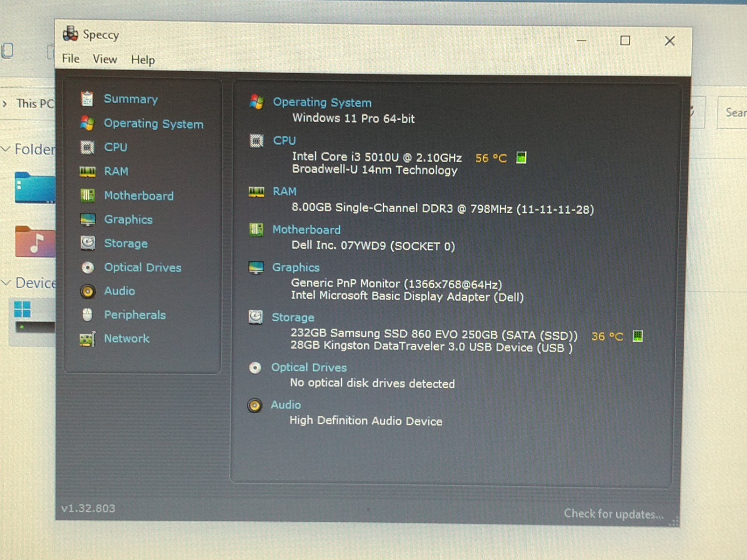
Task: Click the sidebar CPU chip icon
Action: (x=87, y=147)
